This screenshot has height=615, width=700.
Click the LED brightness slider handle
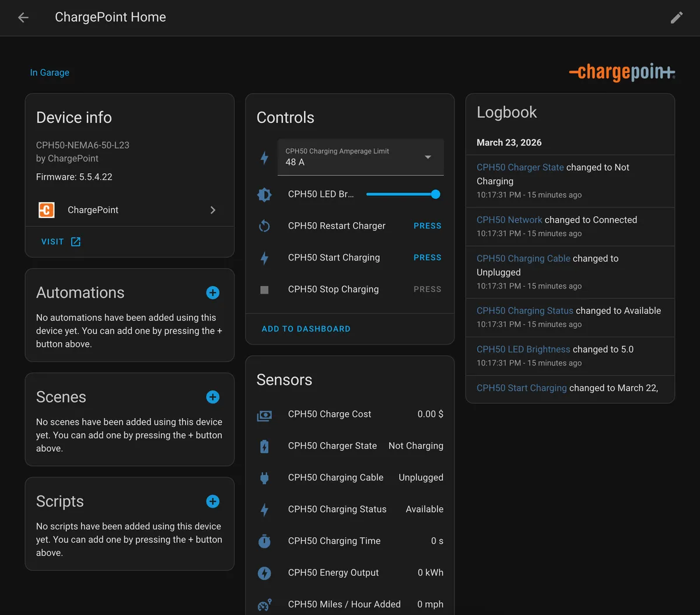click(x=435, y=194)
